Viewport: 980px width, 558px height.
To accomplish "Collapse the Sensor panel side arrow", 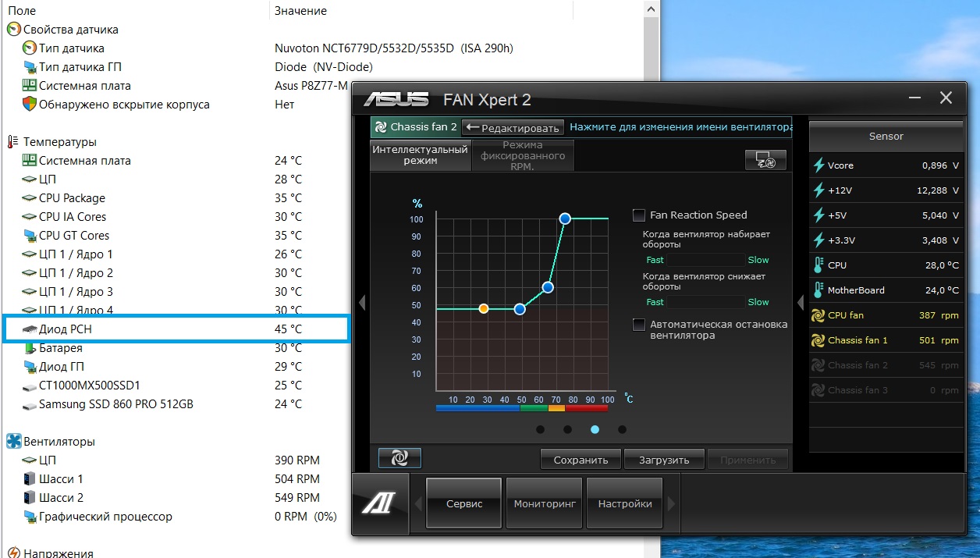I will pyautogui.click(x=801, y=302).
